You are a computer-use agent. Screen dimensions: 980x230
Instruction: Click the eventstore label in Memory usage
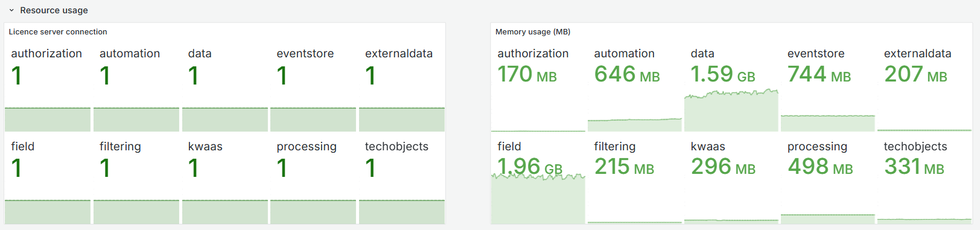click(816, 54)
